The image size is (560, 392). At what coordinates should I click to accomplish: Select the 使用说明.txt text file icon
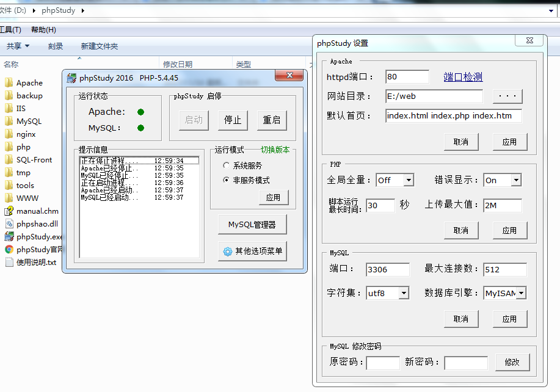[9, 263]
